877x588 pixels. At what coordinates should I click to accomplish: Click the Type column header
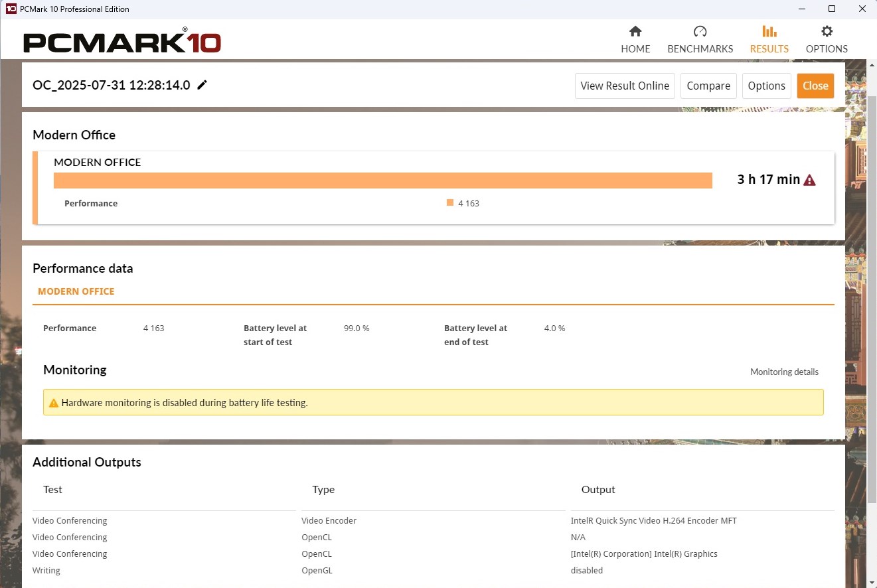(x=323, y=490)
